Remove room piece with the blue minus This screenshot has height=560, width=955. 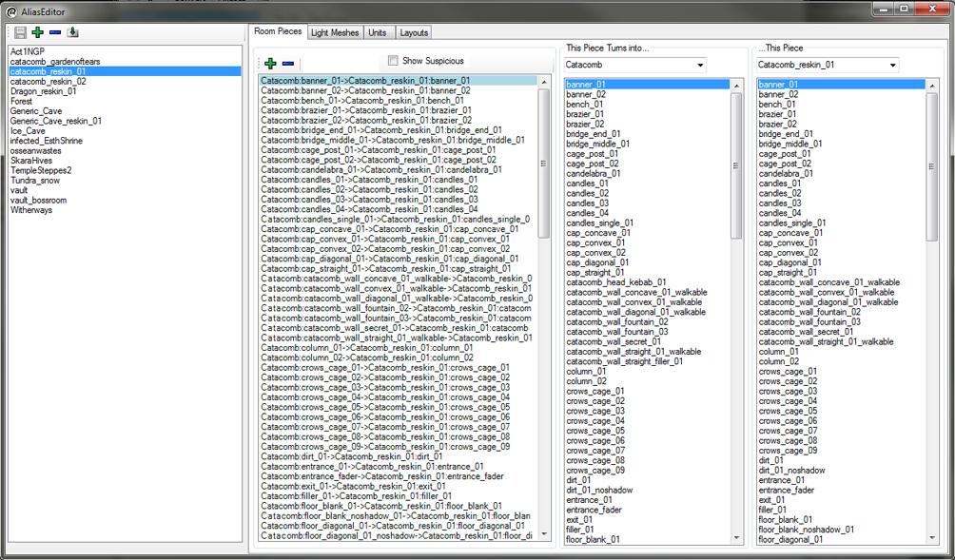click(288, 64)
